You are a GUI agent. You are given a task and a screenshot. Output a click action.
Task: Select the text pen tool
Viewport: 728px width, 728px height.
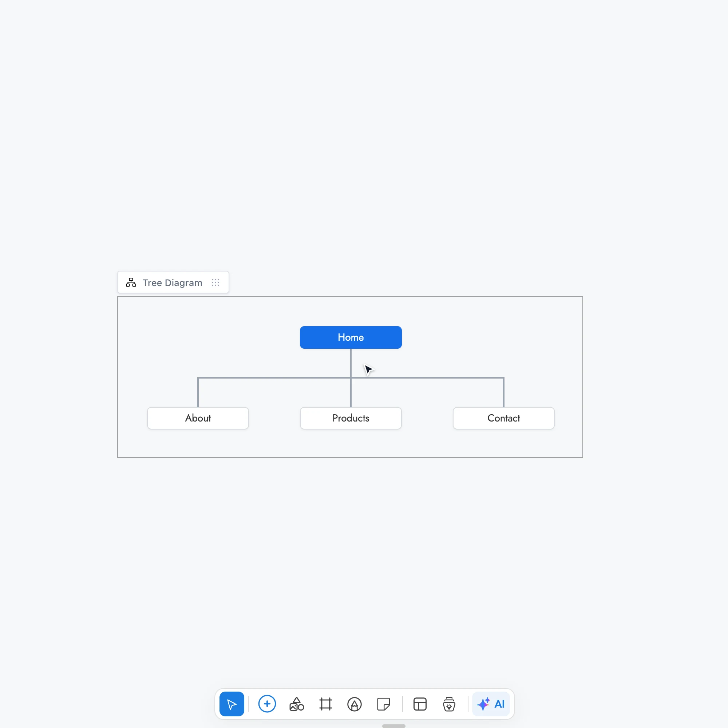[354, 704]
